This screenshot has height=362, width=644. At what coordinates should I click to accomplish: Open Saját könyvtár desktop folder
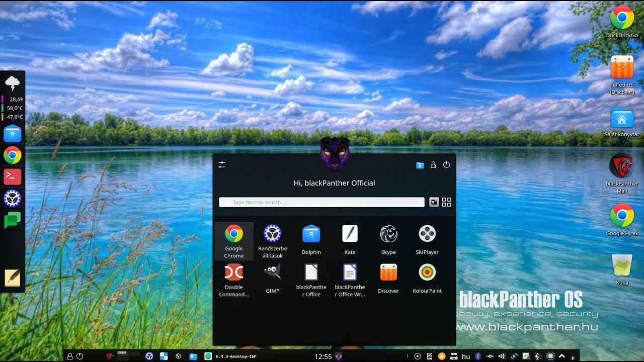point(622,122)
